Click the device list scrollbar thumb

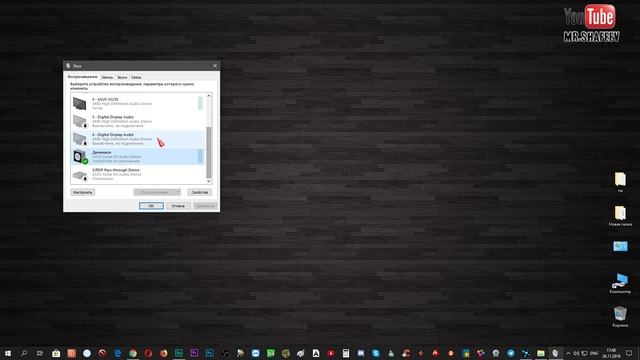(209, 152)
